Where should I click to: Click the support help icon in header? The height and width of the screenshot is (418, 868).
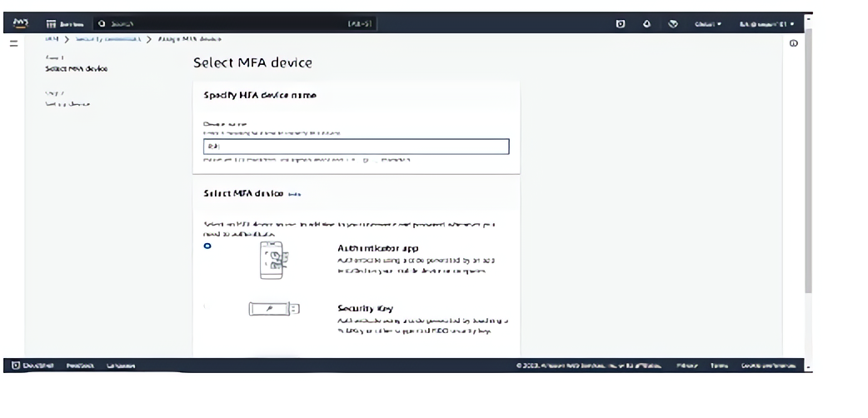[673, 24]
